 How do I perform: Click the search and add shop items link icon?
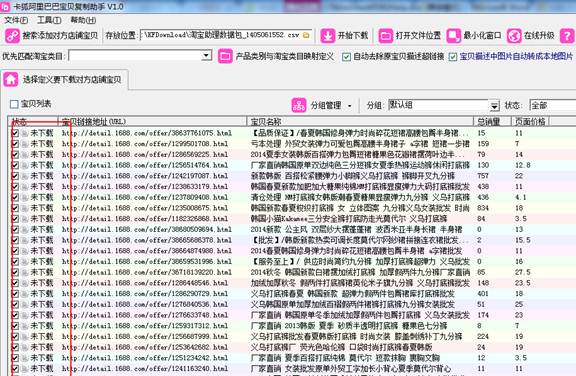pos(12,36)
